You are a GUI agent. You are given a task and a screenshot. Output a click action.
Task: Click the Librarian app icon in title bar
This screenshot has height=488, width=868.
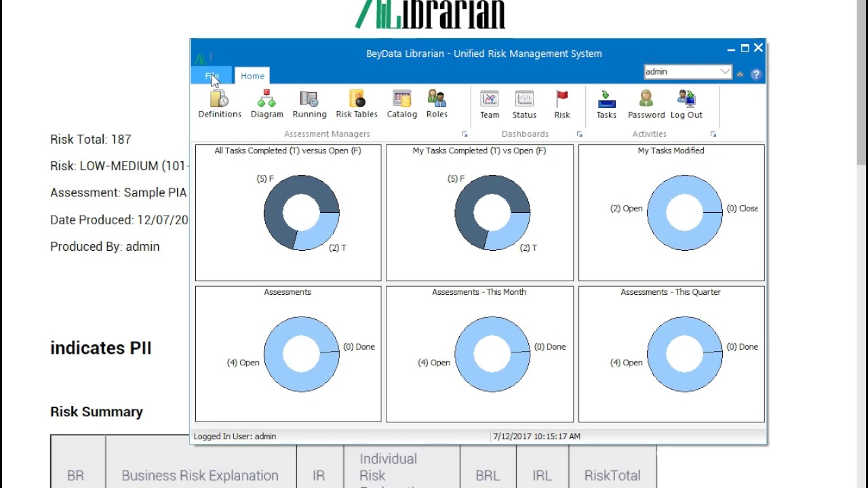pyautogui.click(x=200, y=58)
